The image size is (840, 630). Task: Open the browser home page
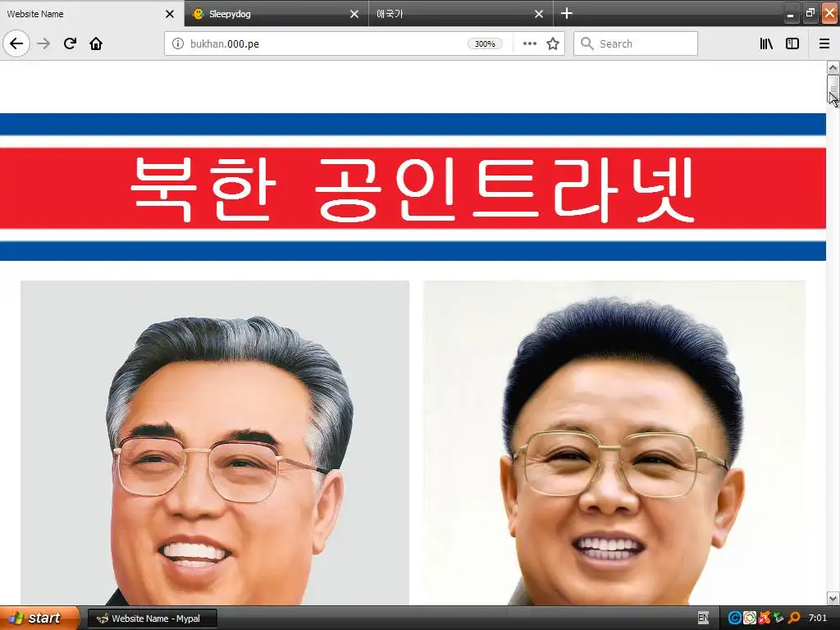click(96, 43)
